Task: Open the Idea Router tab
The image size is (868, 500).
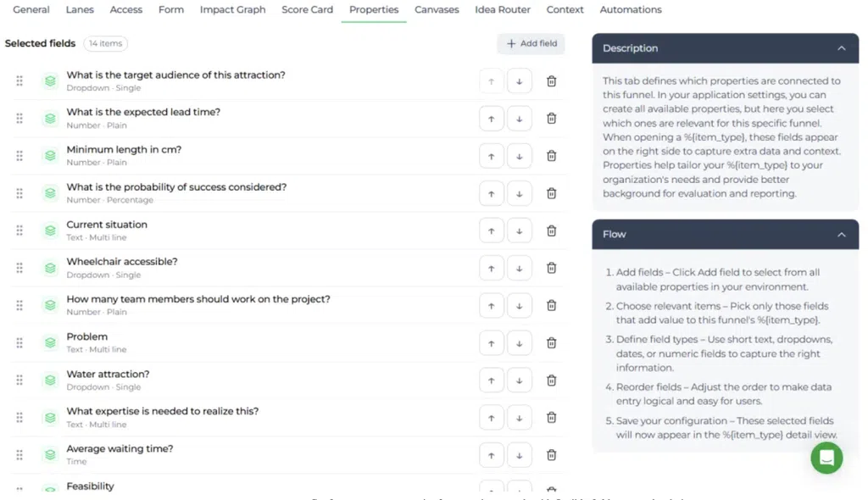Action: (x=503, y=9)
